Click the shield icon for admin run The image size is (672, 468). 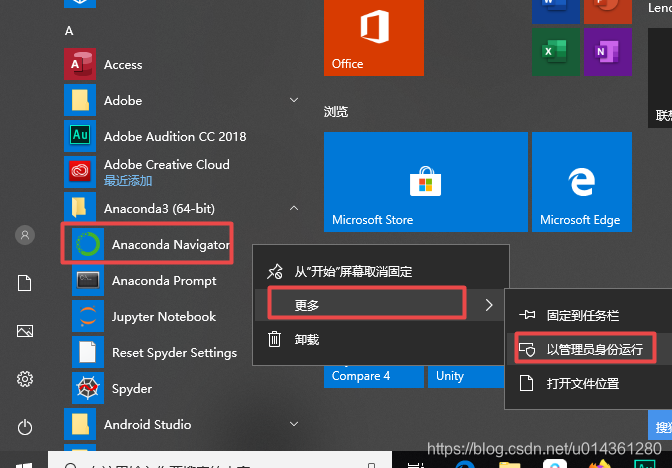click(x=527, y=349)
